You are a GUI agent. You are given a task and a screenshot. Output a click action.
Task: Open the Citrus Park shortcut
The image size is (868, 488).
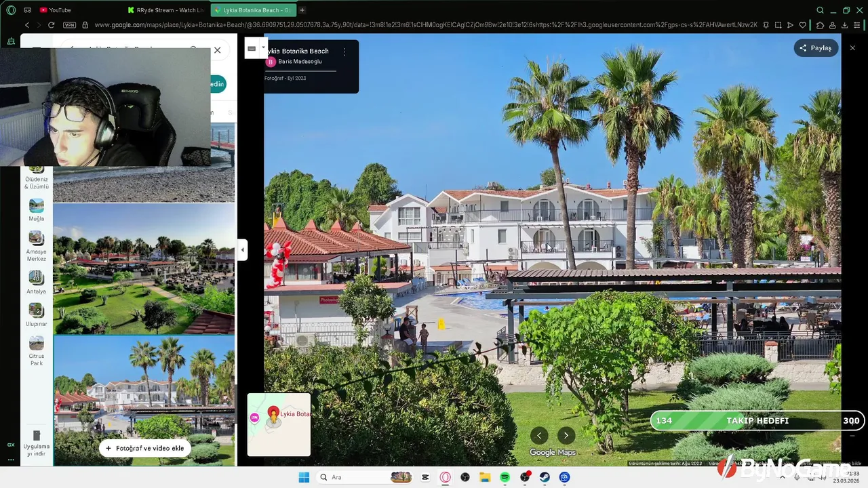[36, 351]
